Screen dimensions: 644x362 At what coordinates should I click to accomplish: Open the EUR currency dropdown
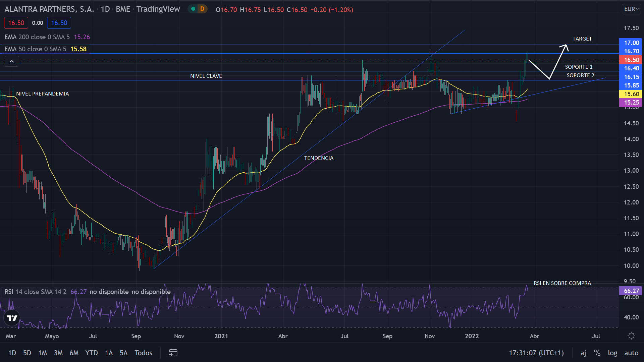tap(631, 9)
